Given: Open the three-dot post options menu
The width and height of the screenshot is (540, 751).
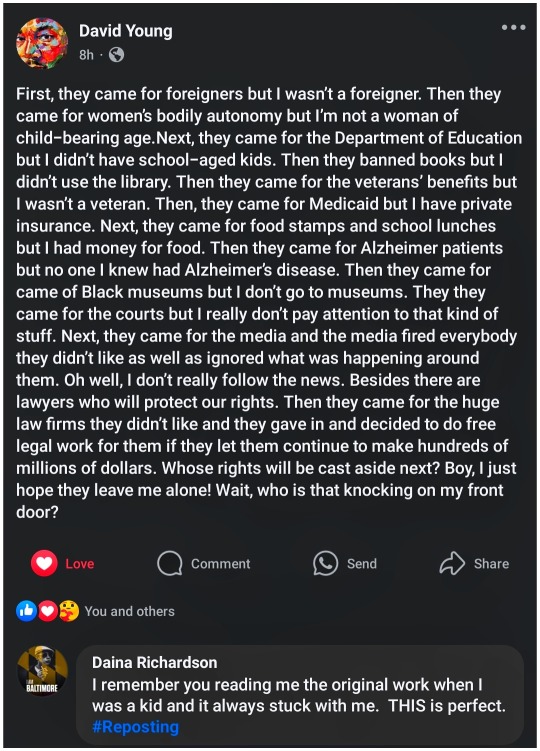Looking at the screenshot, I should pyautogui.click(x=514, y=28).
